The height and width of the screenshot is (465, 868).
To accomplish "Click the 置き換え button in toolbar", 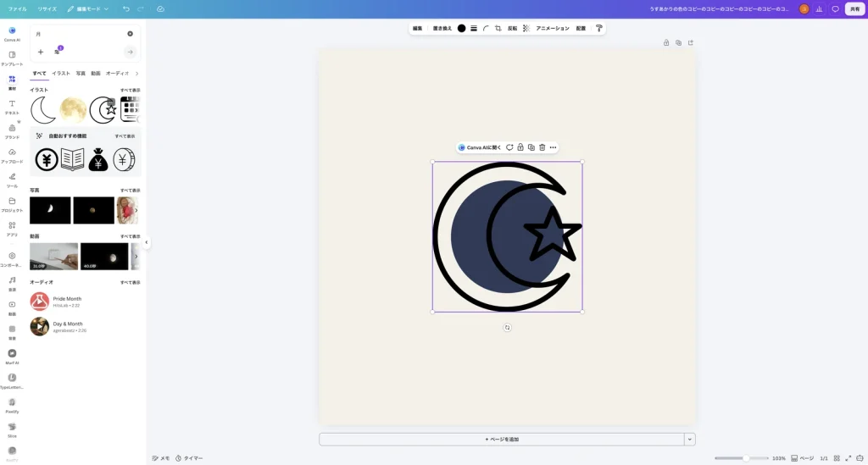I will tap(442, 28).
